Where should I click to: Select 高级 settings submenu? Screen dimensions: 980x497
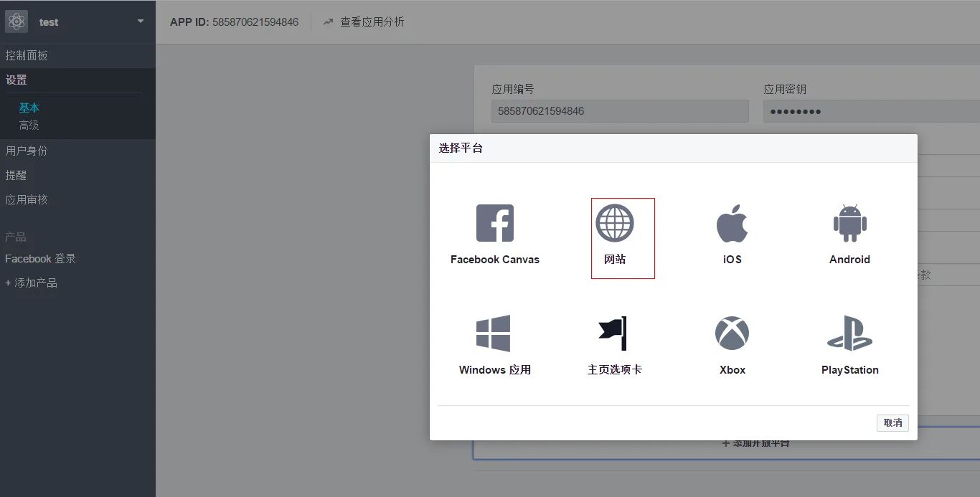click(29, 125)
